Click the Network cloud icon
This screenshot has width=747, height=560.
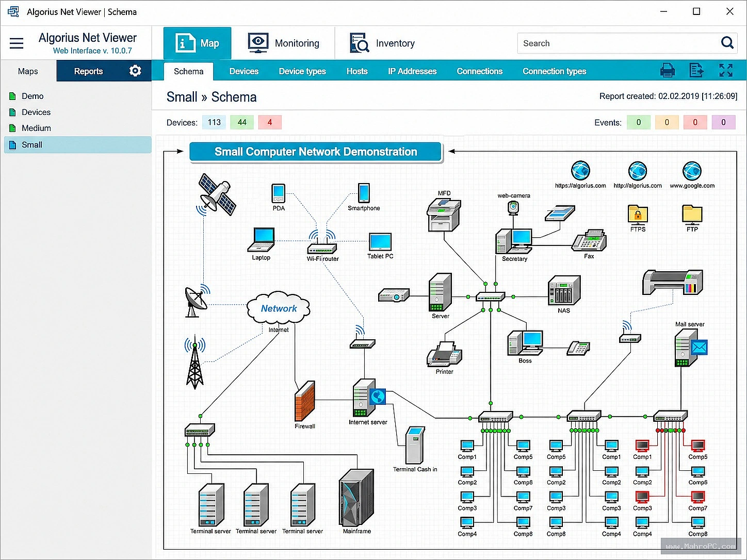(x=279, y=308)
